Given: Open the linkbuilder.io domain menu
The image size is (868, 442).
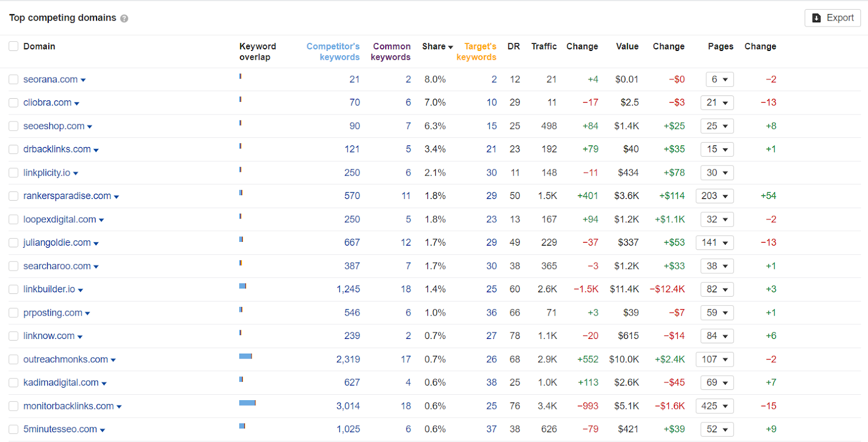Looking at the screenshot, I should (x=80, y=290).
